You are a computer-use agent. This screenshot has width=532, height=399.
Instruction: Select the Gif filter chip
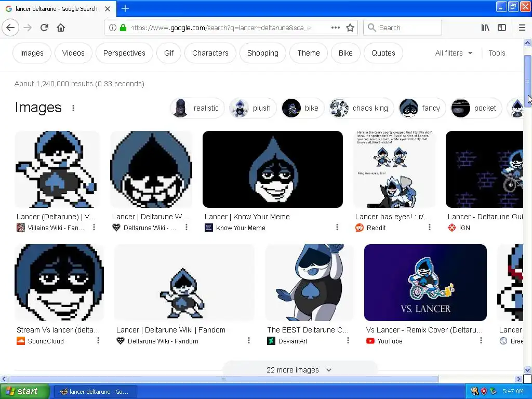[169, 53]
